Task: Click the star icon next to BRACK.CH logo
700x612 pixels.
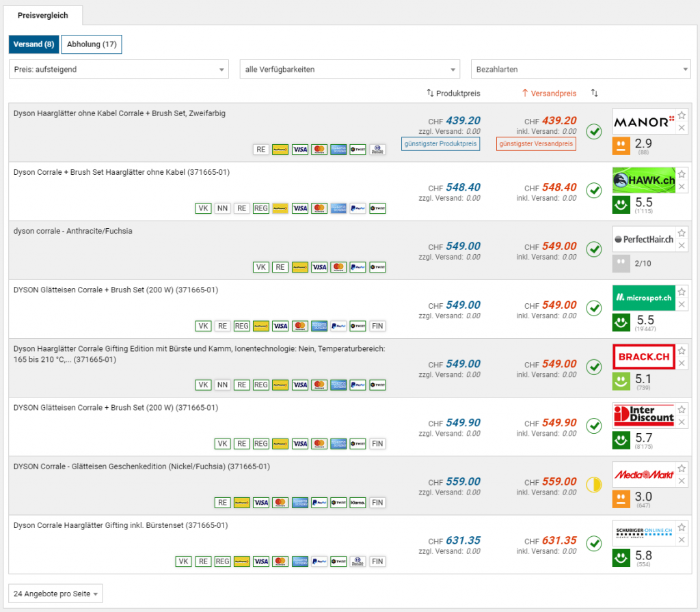Action: tap(682, 350)
